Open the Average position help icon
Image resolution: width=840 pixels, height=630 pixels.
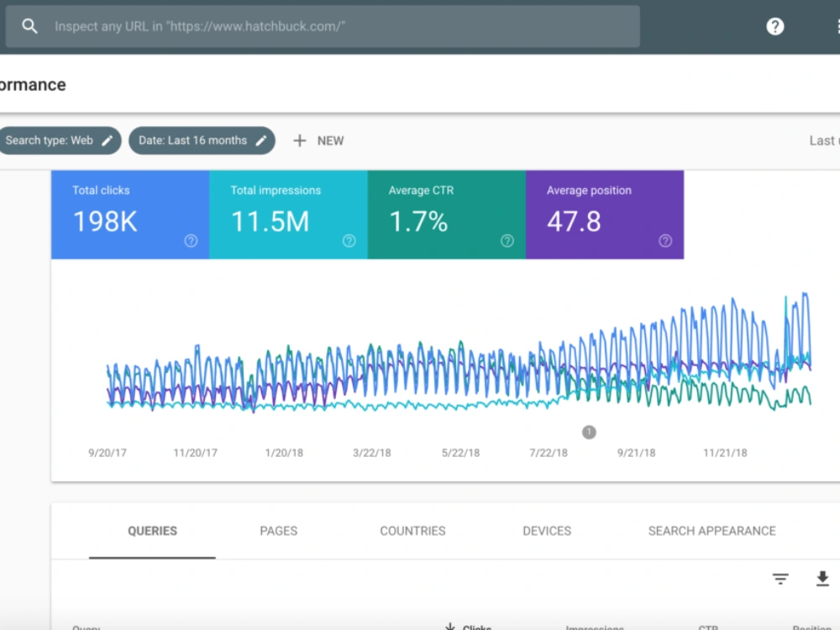[x=664, y=241]
